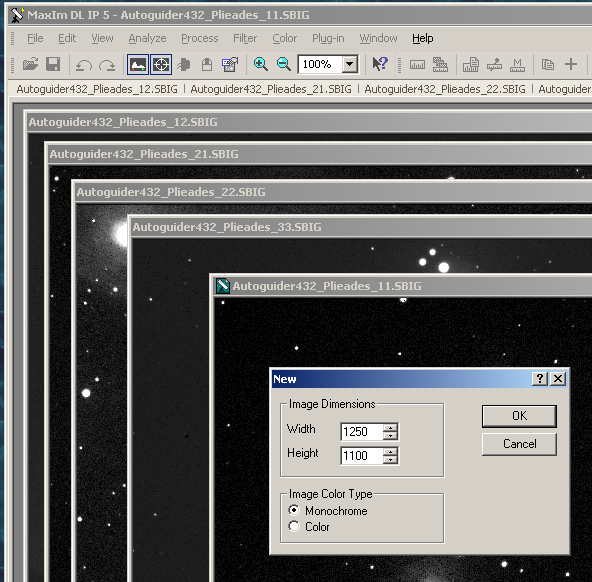Toggle the Screen Stretch histogram window icon
Screen dimensions: 592x582
tap(138, 65)
